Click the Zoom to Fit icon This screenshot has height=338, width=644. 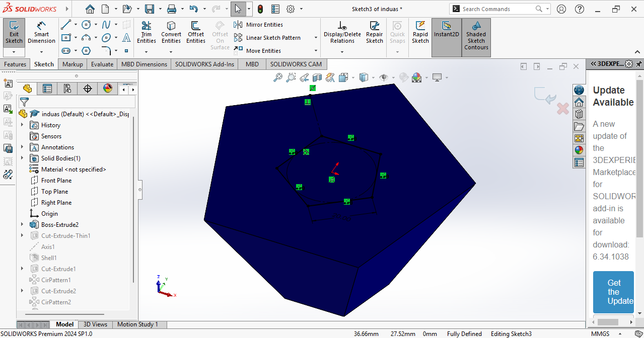click(x=277, y=77)
